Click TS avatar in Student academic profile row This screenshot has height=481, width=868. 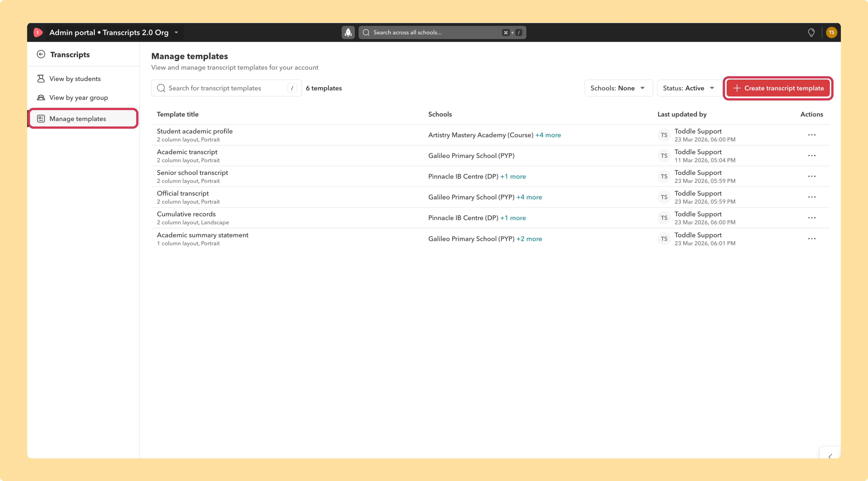click(x=664, y=135)
